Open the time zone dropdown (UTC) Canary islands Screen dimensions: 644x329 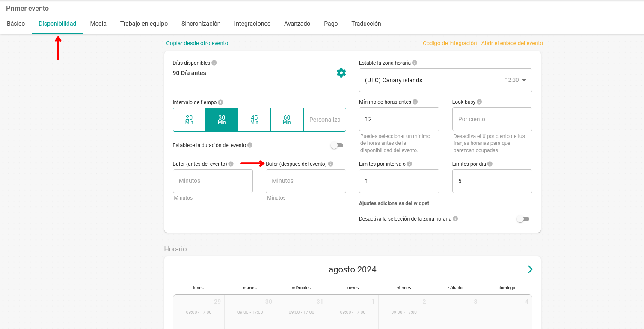coord(445,80)
